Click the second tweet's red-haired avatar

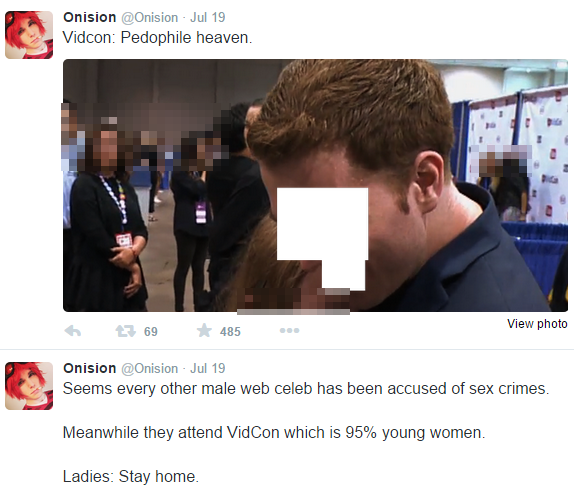coord(29,386)
